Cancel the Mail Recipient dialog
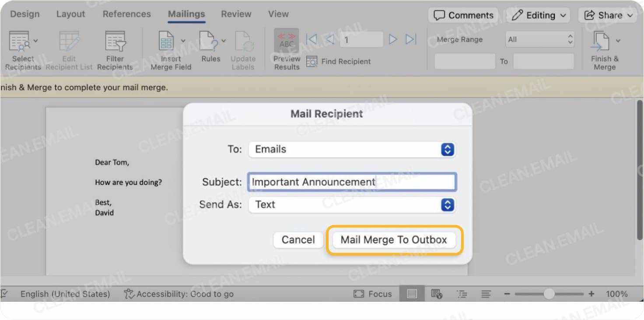 pyautogui.click(x=298, y=240)
